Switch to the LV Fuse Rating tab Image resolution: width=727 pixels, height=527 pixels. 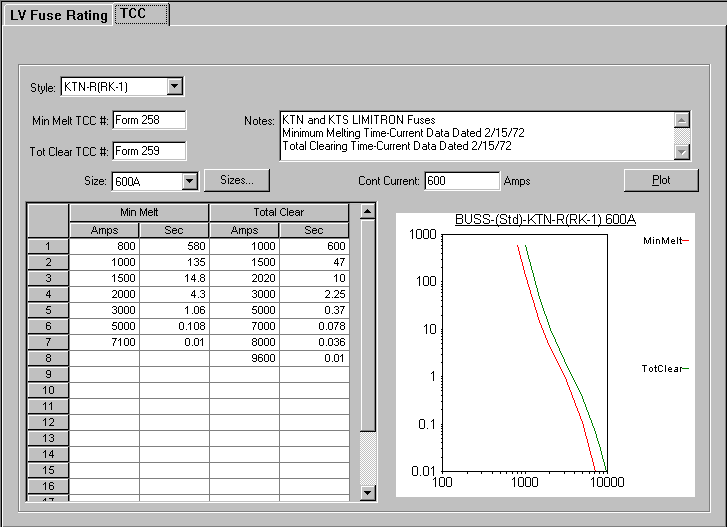pyautogui.click(x=58, y=15)
